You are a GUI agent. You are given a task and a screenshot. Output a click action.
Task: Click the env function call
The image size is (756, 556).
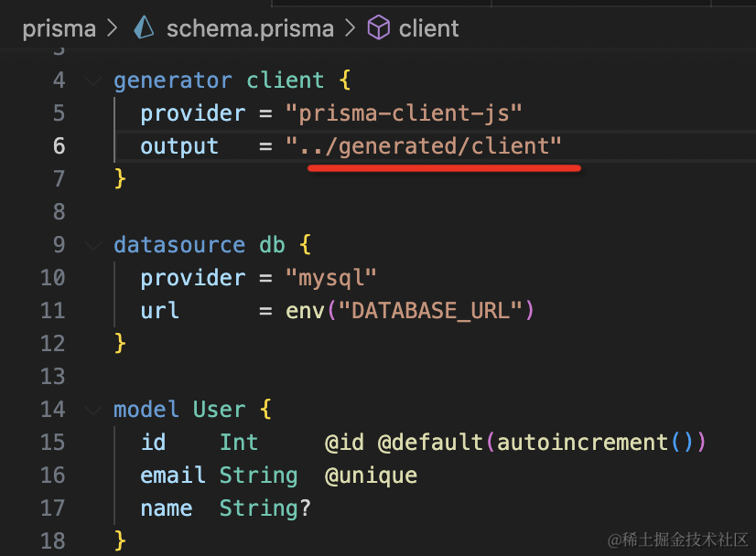tap(305, 311)
